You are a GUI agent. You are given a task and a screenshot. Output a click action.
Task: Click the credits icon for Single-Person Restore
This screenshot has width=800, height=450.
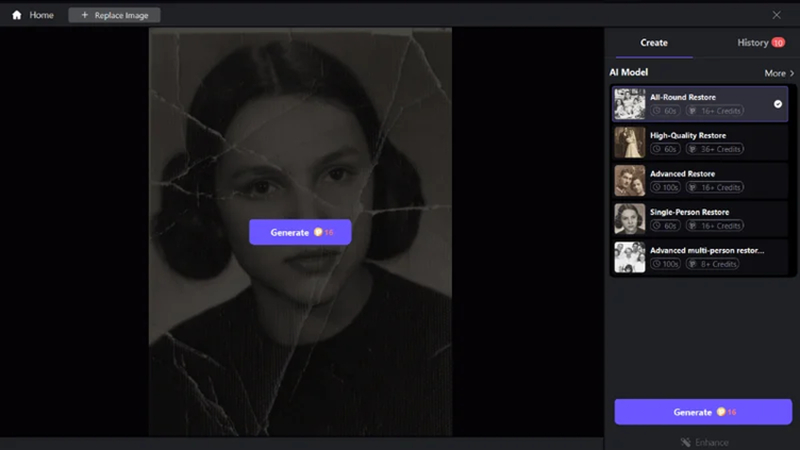[x=693, y=226]
